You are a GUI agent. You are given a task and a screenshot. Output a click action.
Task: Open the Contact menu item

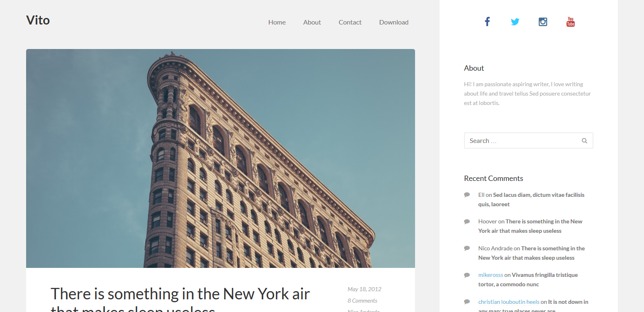click(350, 22)
